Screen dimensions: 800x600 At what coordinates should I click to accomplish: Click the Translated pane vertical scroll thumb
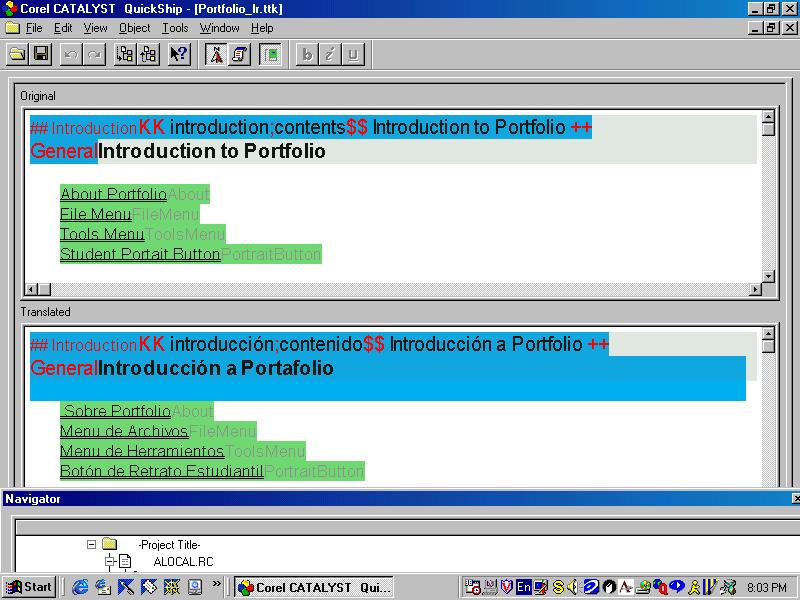(768, 346)
